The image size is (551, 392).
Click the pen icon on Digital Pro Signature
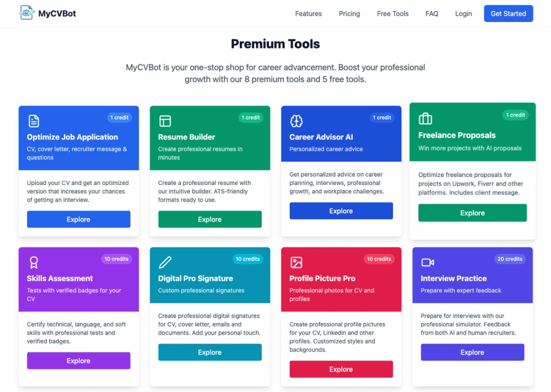[165, 263]
